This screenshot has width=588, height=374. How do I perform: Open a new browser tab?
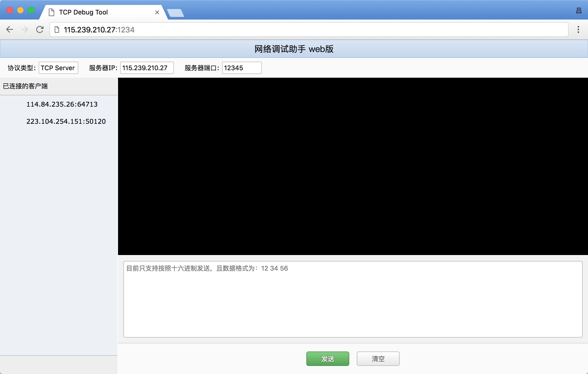tap(175, 13)
